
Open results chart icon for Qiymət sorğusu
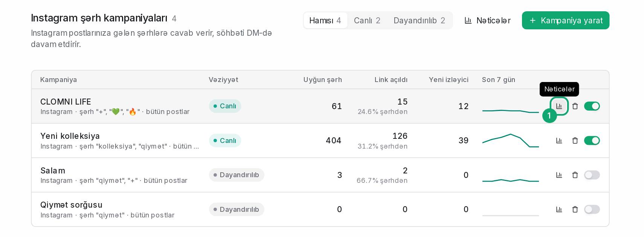click(559, 210)
